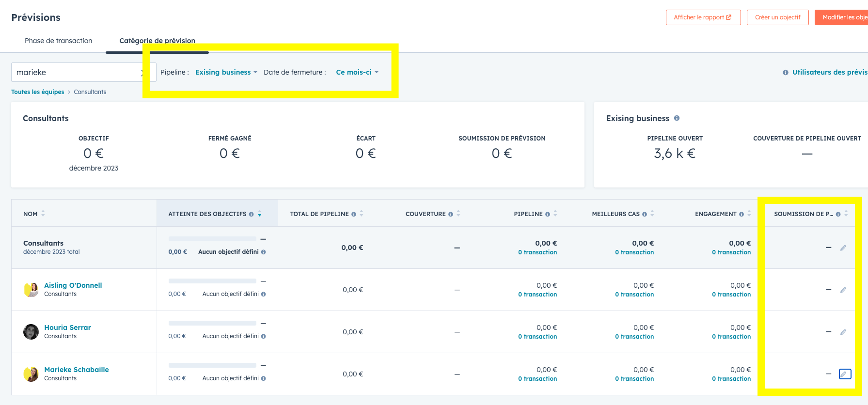Screen dimensions: 868x405
Task: Click info icon beside Total de pipeline header
Action: 354,214
